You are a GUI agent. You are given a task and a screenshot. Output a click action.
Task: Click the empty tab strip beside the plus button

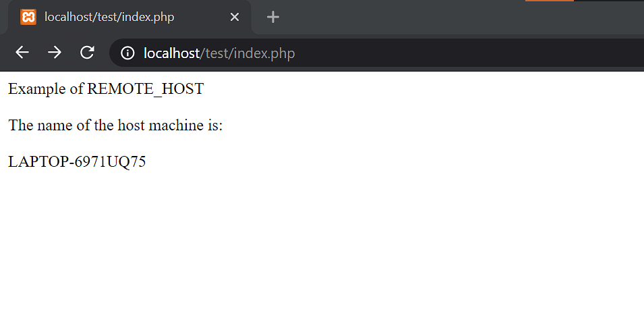click(411, 18)
